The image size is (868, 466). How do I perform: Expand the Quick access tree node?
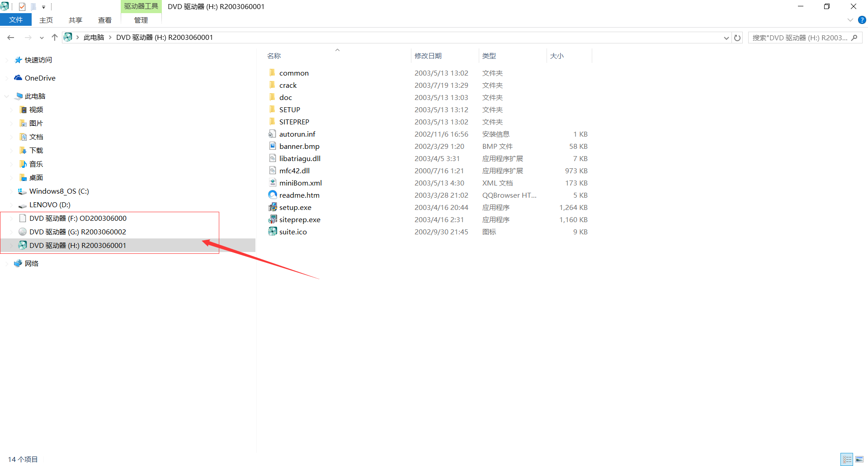(7, 60)
